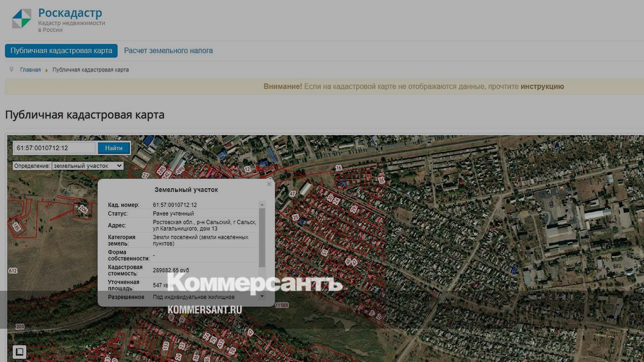Open the Определение object type dropdown
Viewport: 644px width, 362px height.
[x=88, y=166]
